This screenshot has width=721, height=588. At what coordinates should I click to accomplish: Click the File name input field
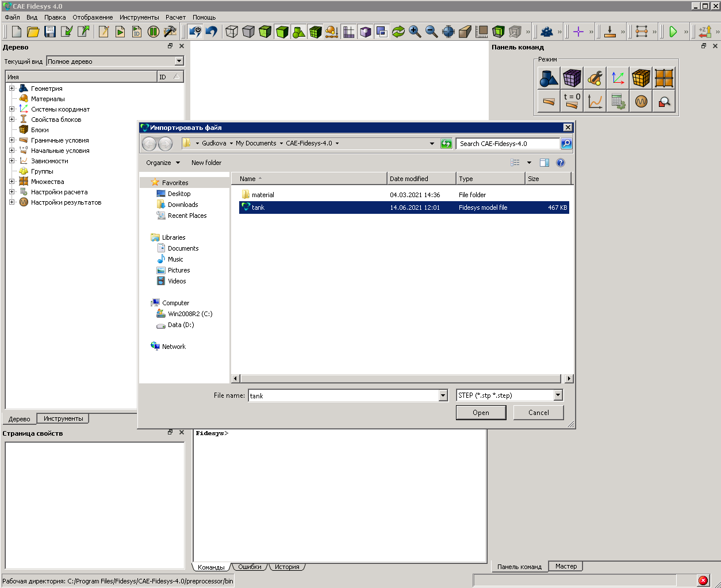tap(343, 395)
